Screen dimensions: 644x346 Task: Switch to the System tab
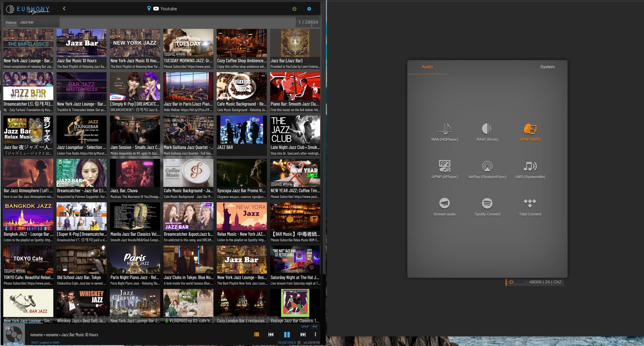point(547,67)
